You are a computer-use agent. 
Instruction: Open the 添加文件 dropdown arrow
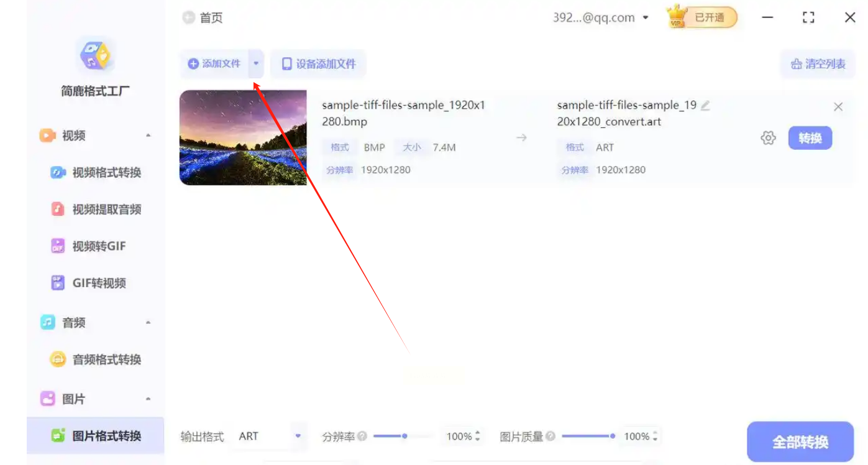(256, 63)
